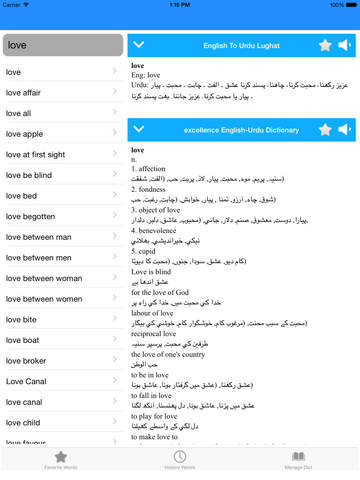Collapse the English To Urdu Lughat section
Image resolution: width=360 pixels, height=480 pixels.
[x=139, y=45]
